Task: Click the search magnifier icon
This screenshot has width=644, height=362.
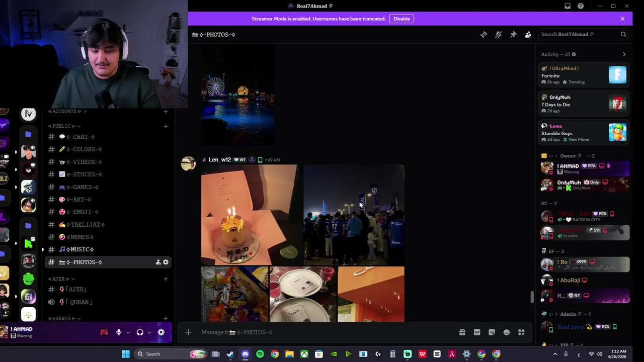Action: (623, 34)
